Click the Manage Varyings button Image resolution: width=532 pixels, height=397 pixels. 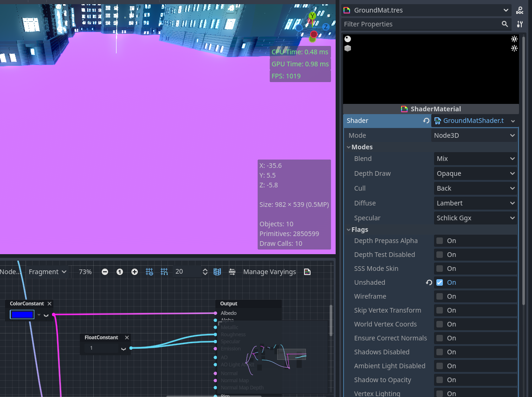pos(269,271)
